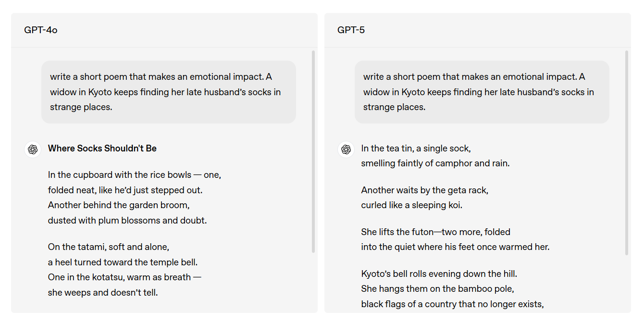
Task: Click the line 'she weeps and doesn't tell'
Action: coord(103,292)
